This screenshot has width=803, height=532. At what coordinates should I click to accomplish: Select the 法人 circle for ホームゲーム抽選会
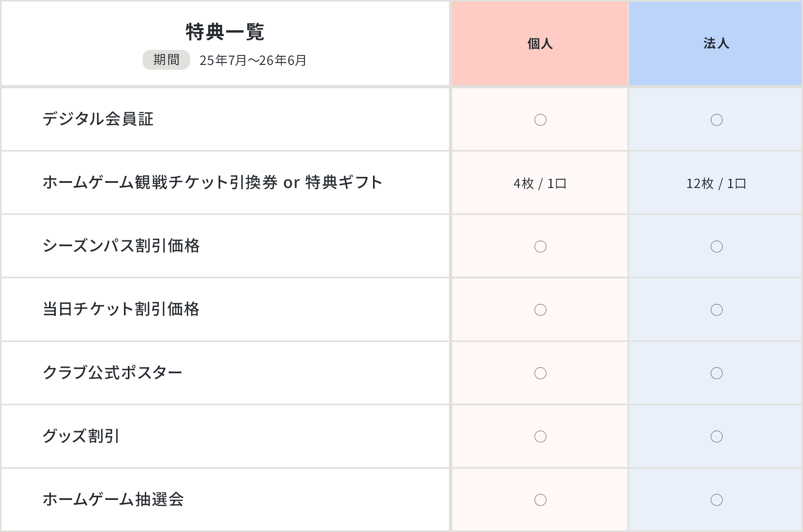(716, 500)
